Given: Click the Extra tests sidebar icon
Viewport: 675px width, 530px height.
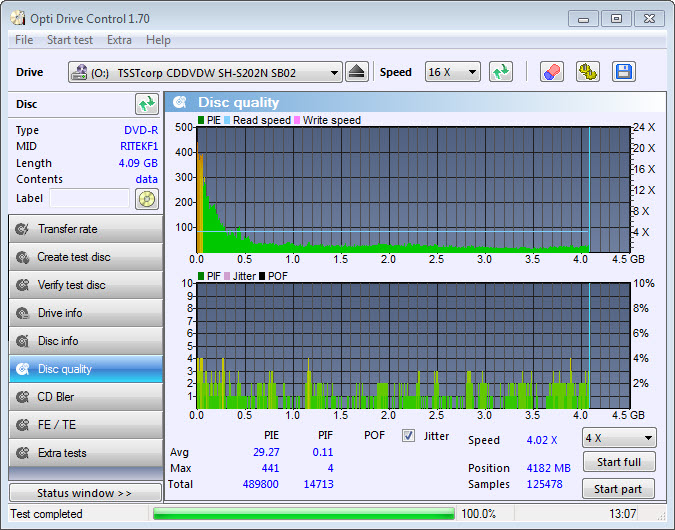Looking at the screenshot, I should click(x=22, y=453).
